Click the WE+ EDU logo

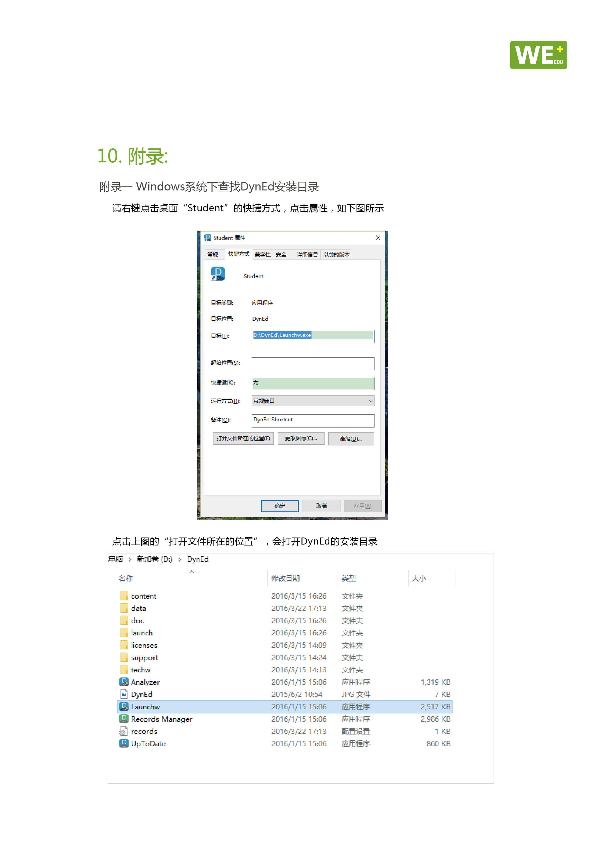click(x=538, y=55)
